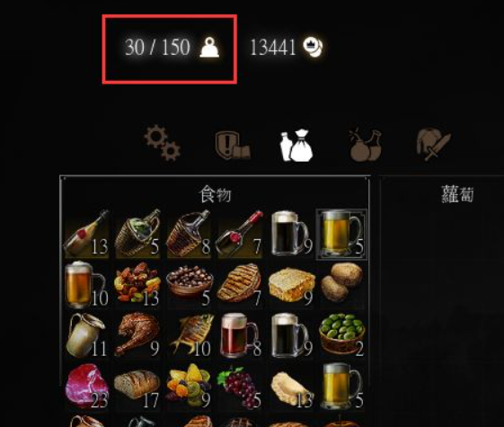Select the potatoes item
The image size is (504, 427).
point(341,283)
